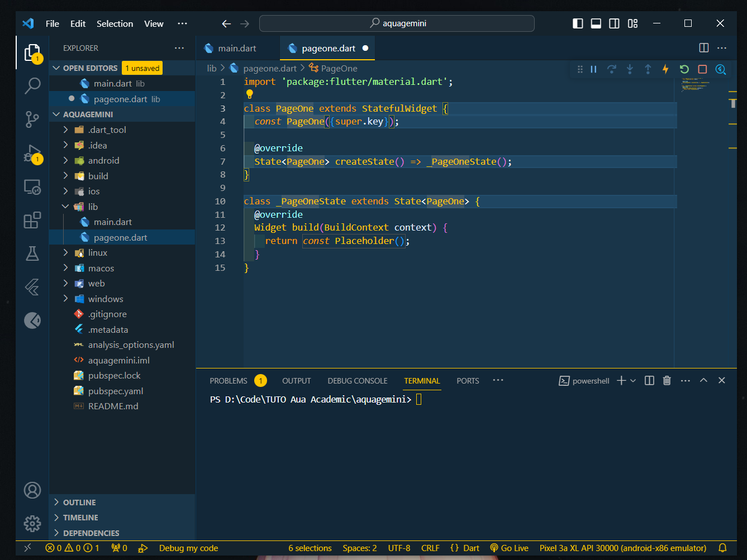Image resolution: width=747 pixels, height=560 pixels.
Task: Switch to the Ports panel tab
Action: pos(468,381)
